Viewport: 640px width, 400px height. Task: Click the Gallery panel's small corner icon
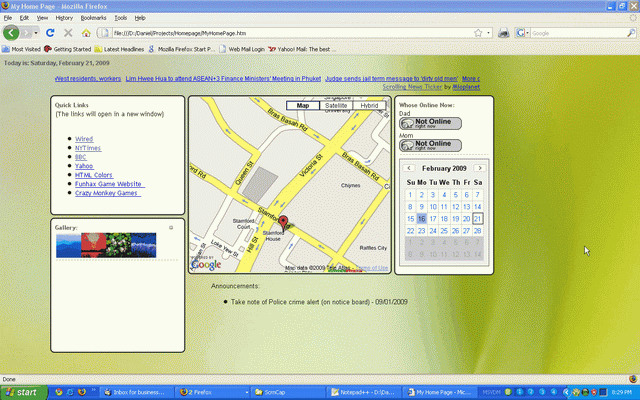pos(171,228)
